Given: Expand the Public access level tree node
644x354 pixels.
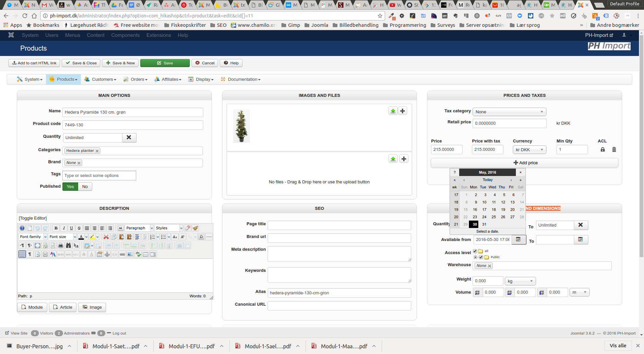Looking at the screenshot, I should [x=475, y=257].
